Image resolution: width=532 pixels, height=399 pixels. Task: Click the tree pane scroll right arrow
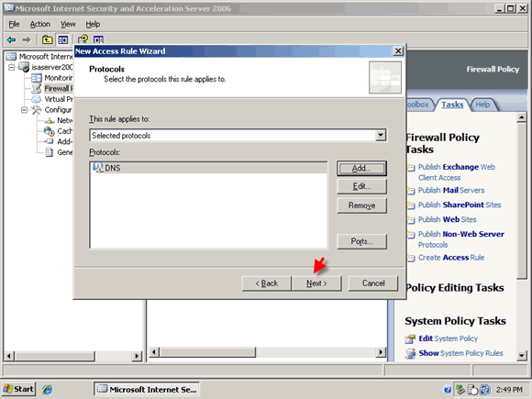click(x=137, y=356)
